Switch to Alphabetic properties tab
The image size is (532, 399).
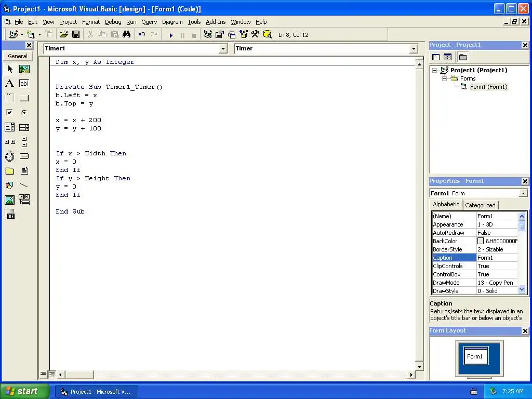(x=446, y=204)
